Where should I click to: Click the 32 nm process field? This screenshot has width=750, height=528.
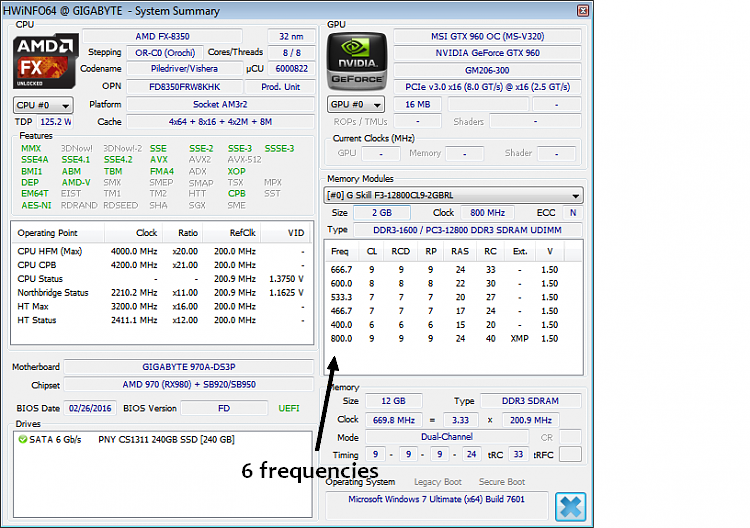tap(291, 36)
